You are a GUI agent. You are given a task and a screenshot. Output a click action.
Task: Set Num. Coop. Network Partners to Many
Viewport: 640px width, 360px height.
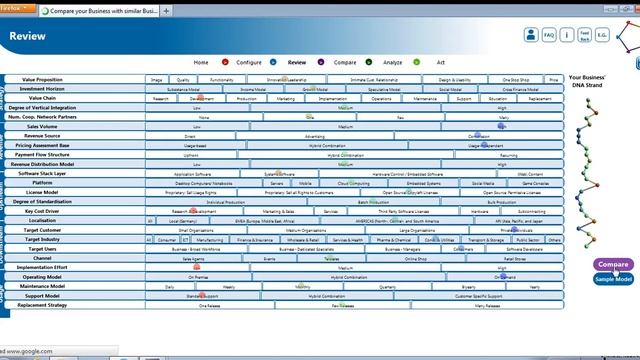pos(504,118)
